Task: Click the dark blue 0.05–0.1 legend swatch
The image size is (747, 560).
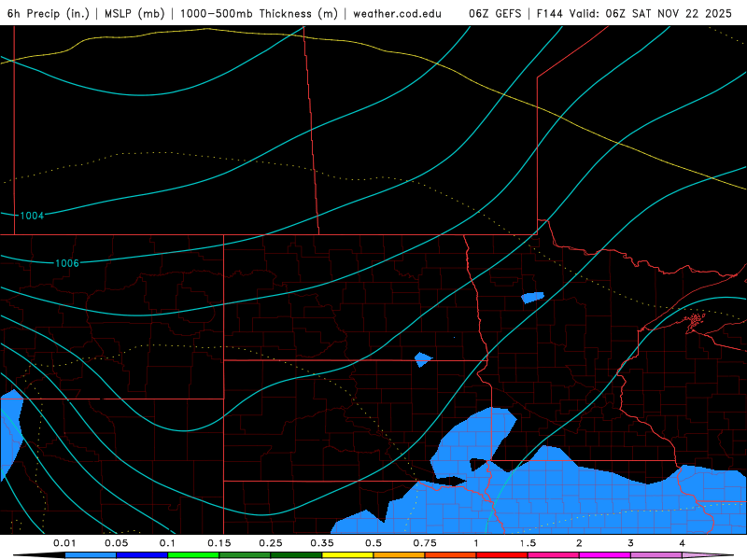Action: point(142,555)
